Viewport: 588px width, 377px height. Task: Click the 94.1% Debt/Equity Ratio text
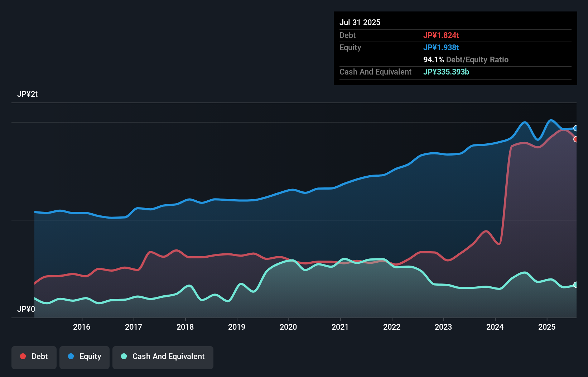(x=466, y=59)
